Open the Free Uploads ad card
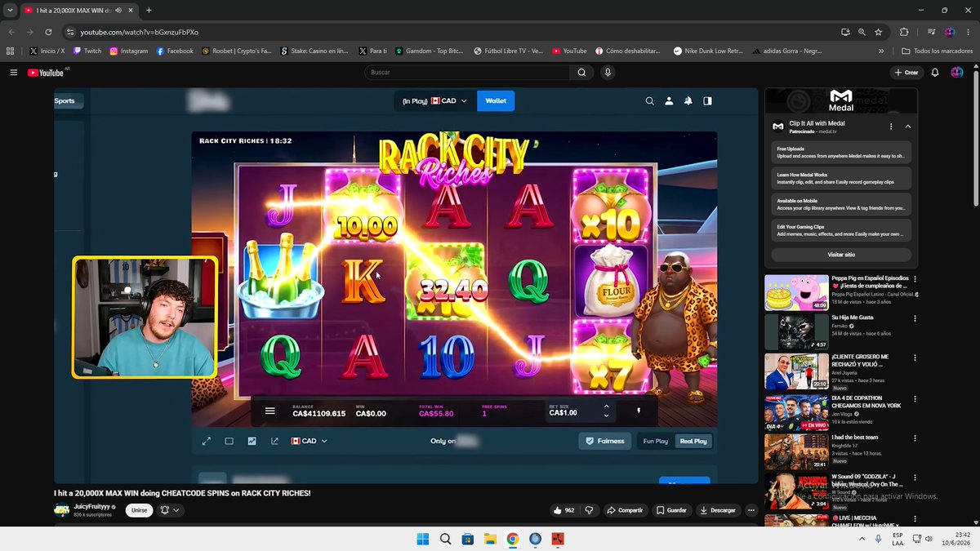Image resolution: width=980 pixels, height=551 pixels. [x=841, y=152]
